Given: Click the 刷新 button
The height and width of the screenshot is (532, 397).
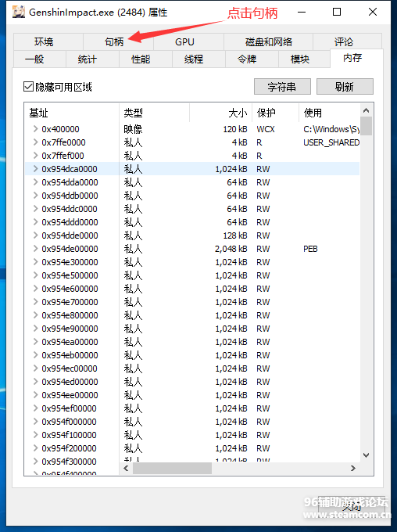Looking at the screenshot, I should (345, 87).
